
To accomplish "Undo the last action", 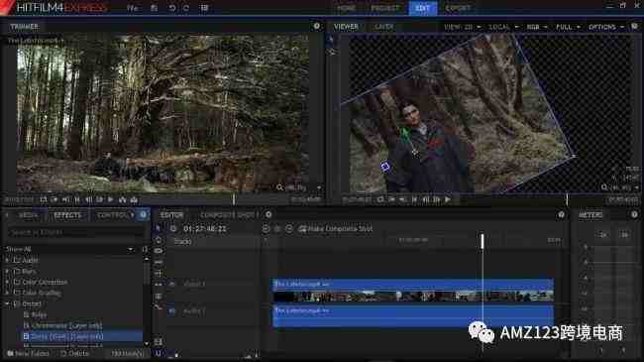I will [172, 8].
